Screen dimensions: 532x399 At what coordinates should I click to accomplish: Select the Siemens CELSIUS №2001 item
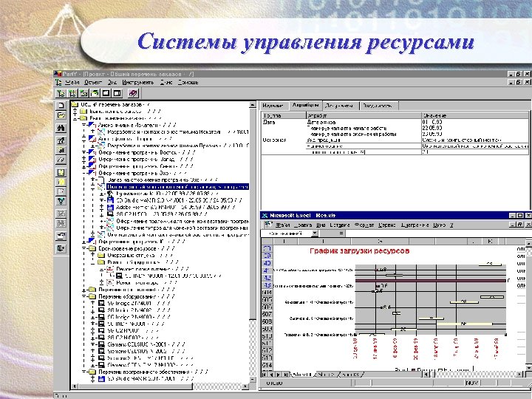click(x=146, y=344)
